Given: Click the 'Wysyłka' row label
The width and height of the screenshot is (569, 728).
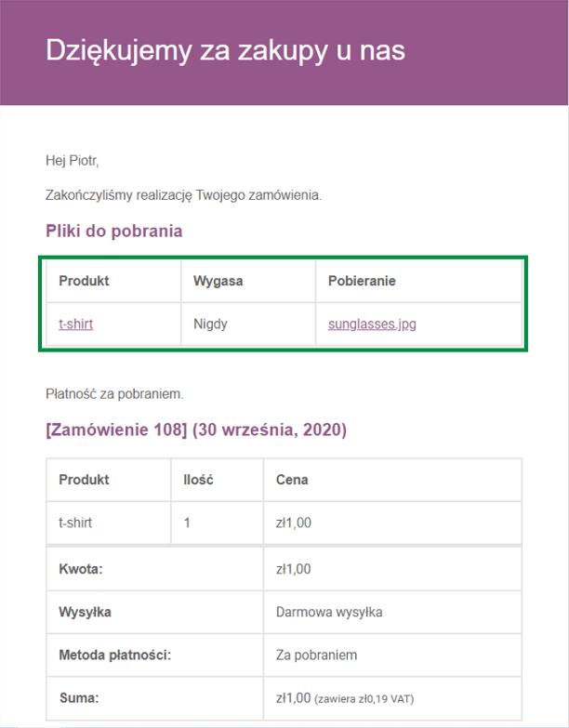Looking at the screenshot, I should (85, 612).
